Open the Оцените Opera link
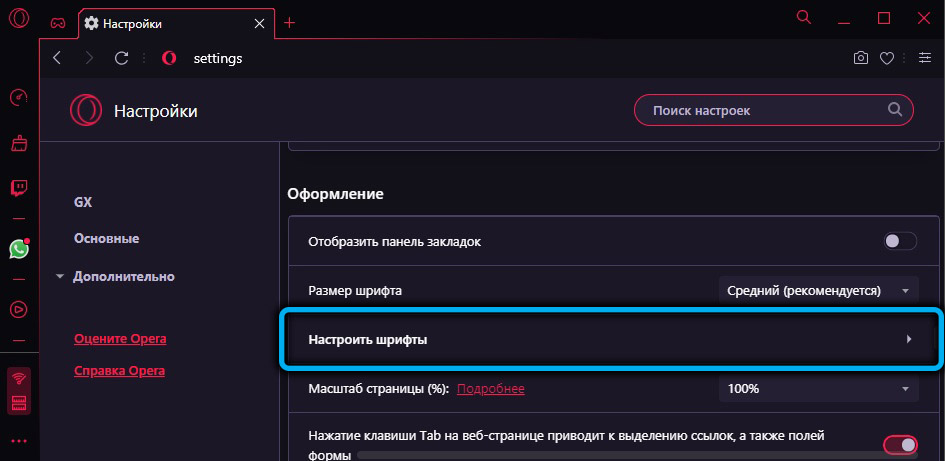Image resolution: width=945 pixels, height=461 pixels. point(120,339)
